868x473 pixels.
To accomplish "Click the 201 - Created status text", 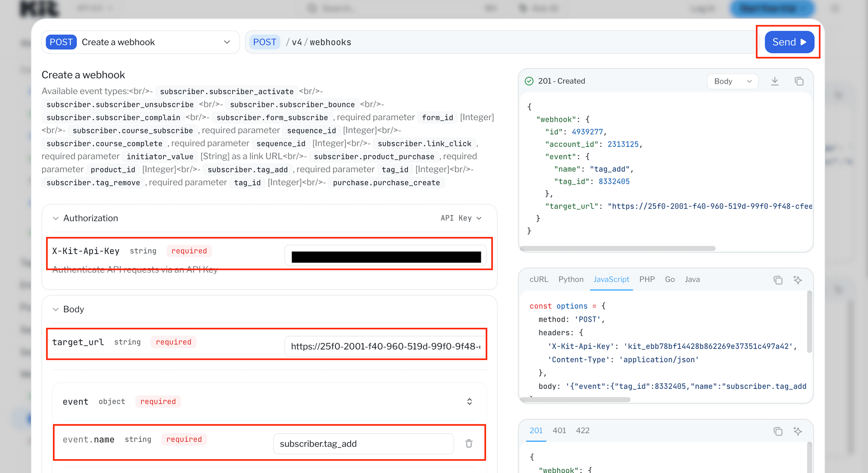I will pyautogui.click(x=561, y=81).
